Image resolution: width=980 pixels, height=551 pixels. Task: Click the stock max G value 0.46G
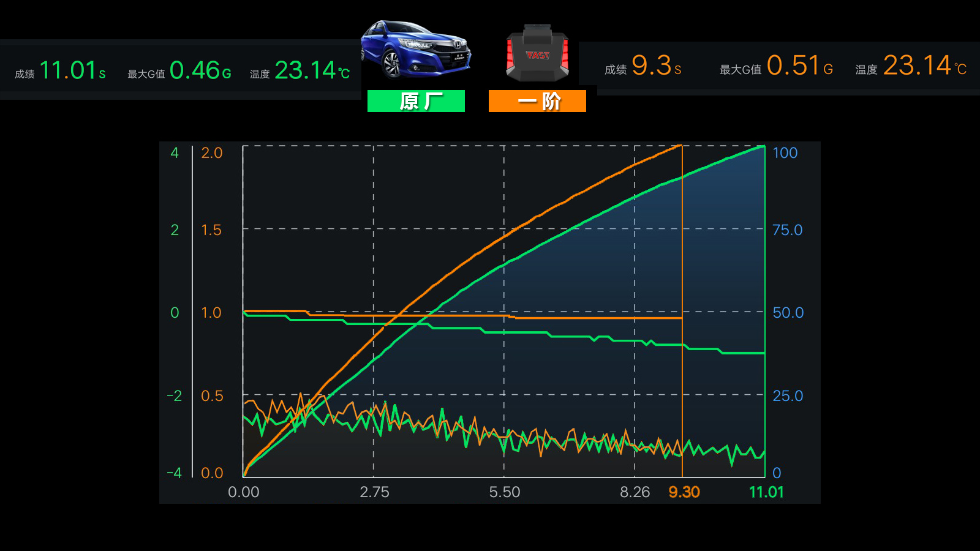(x=200, y=70)
